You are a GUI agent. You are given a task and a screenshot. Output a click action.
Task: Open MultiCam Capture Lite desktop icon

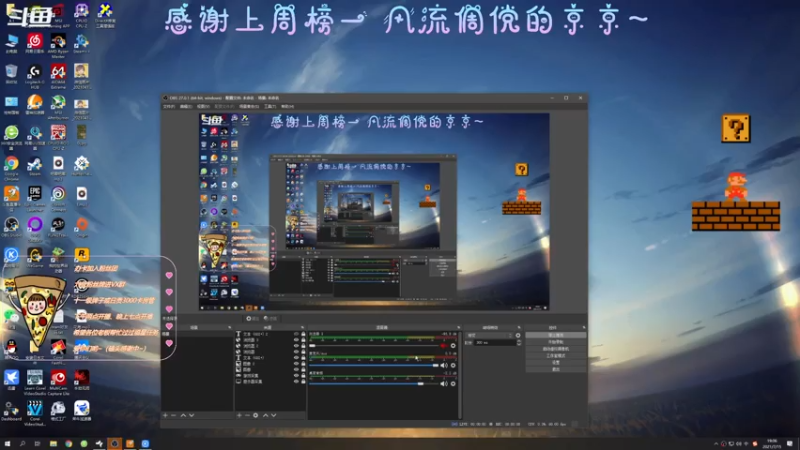click(58, 382)
